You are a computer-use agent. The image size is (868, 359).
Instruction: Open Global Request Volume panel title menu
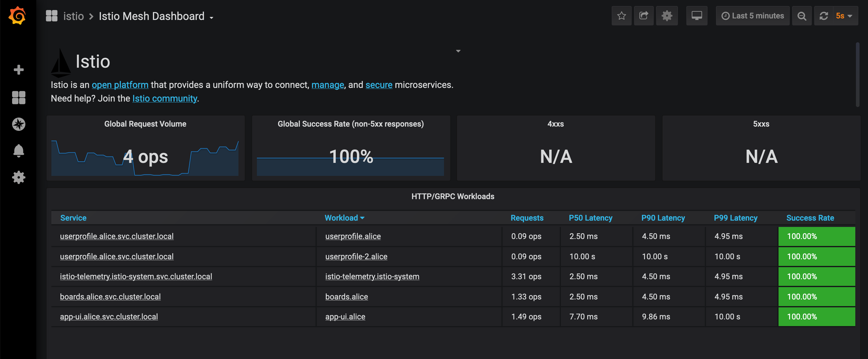[x=145, y=124]
